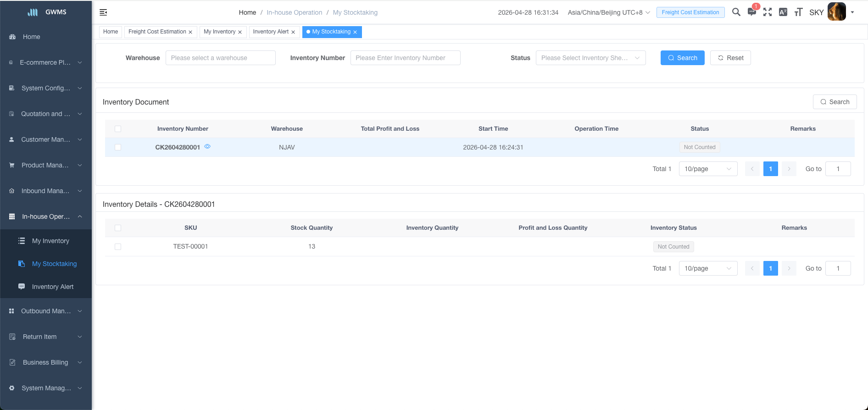The width and height of the screenshot is (868, 410).
Task: Click next page arrow in Inventory Details pagination
Action: click(x=789, y=268)
